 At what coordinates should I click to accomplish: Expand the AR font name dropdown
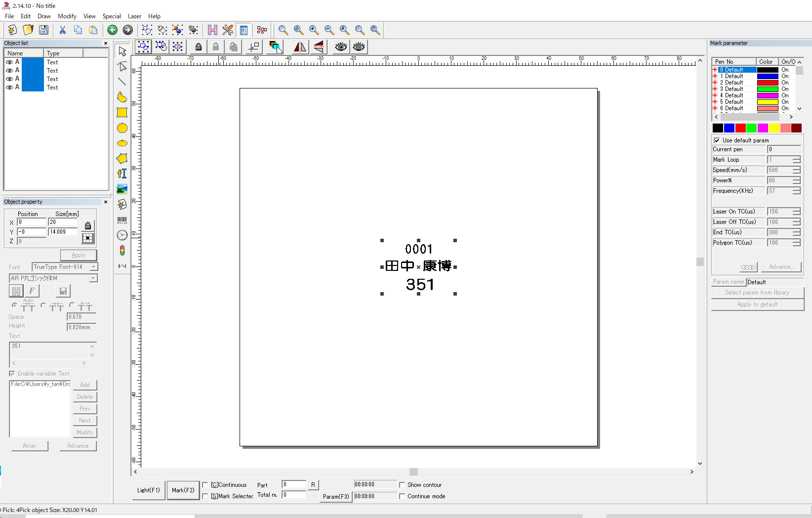[93, 278]
